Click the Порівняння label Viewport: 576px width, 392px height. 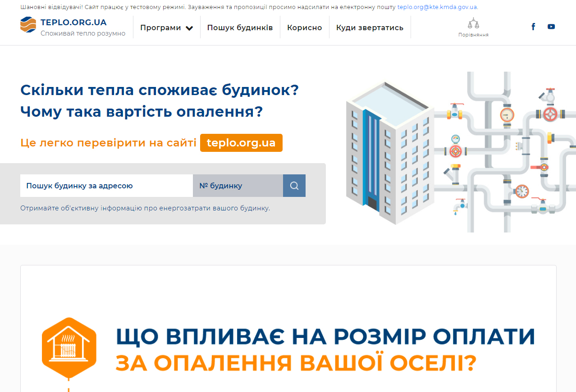473,35
